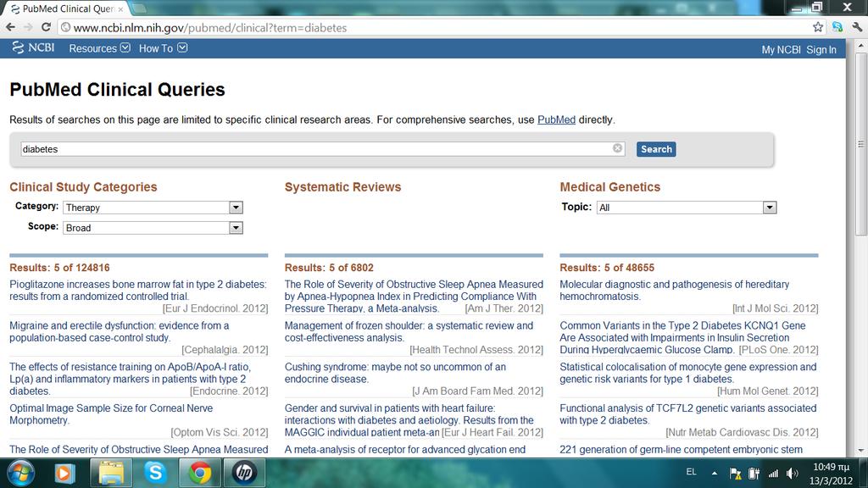Clear the diabetes search field
The image size is (868, 488).
617,148
